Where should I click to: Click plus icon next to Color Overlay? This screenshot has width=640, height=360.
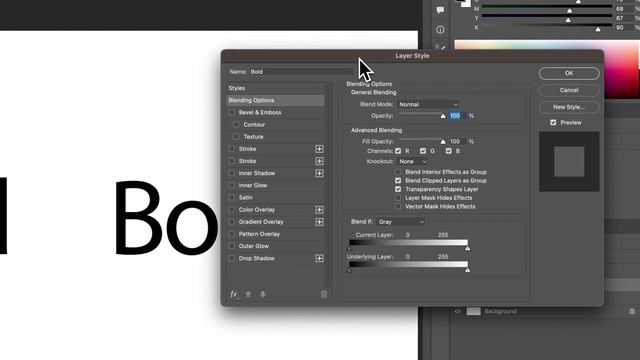tap(319, 210)
